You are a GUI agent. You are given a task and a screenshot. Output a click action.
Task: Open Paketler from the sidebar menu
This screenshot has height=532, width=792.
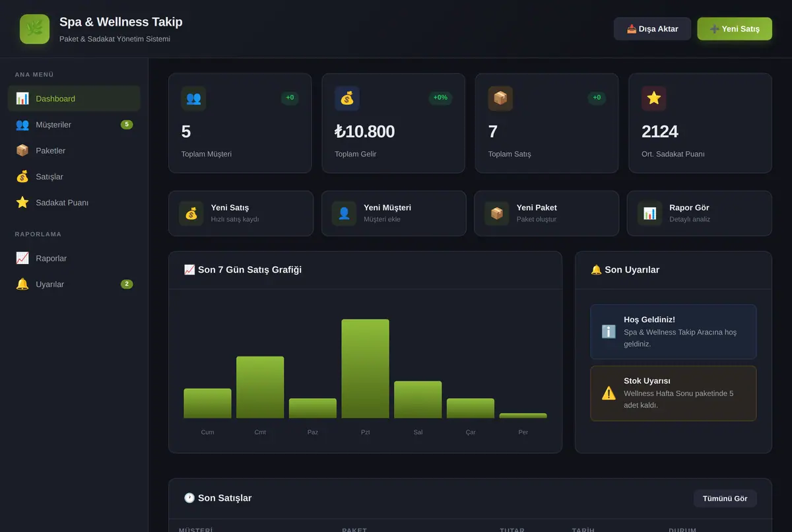(74, 150)
